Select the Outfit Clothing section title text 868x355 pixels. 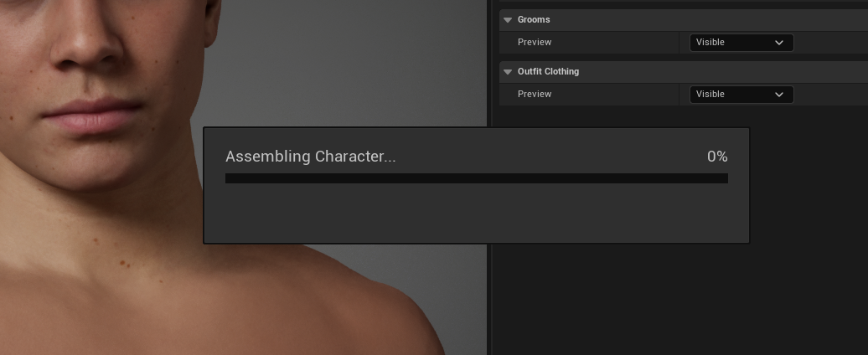click(548, 71)
